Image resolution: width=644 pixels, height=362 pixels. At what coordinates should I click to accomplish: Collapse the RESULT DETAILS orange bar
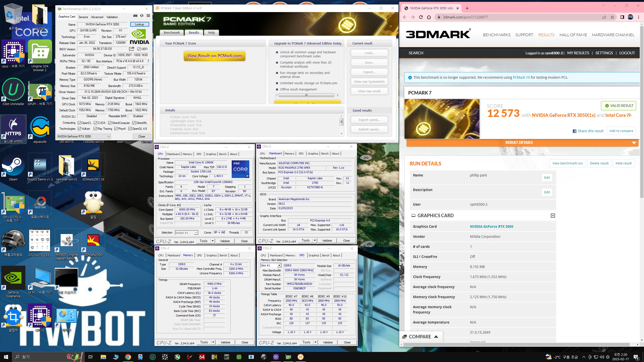pyautogui.click(x=522, y=143)
